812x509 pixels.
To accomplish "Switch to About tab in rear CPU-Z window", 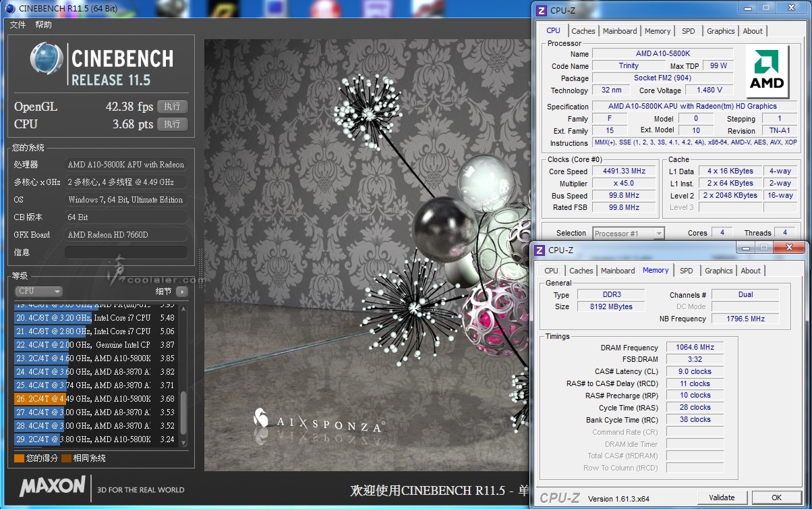I will (x=753, y=31).
